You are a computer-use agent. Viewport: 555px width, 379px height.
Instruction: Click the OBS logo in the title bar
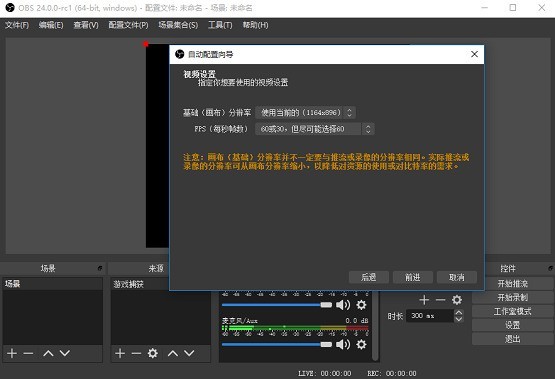pyautogui.click(x=10, y=7)
